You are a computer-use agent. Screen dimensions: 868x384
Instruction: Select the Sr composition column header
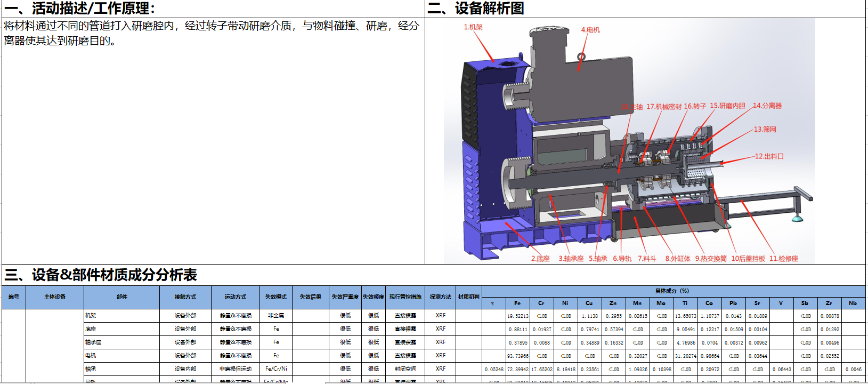tap(757, 303)
